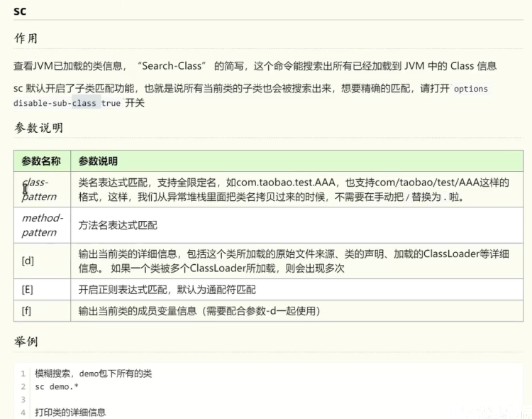Click paragraph starting 查看JVM已加载的类信息
532x419 pixels.
[255, 65]
